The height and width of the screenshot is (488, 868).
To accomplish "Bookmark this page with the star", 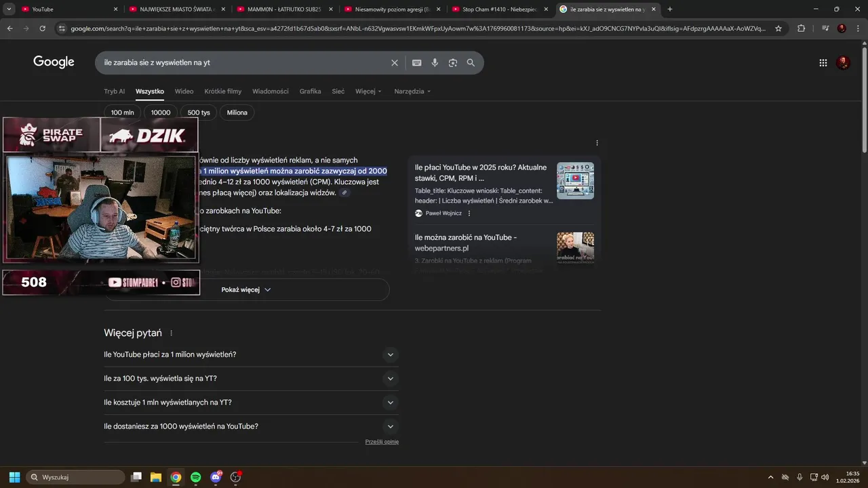I will (778, 28).
